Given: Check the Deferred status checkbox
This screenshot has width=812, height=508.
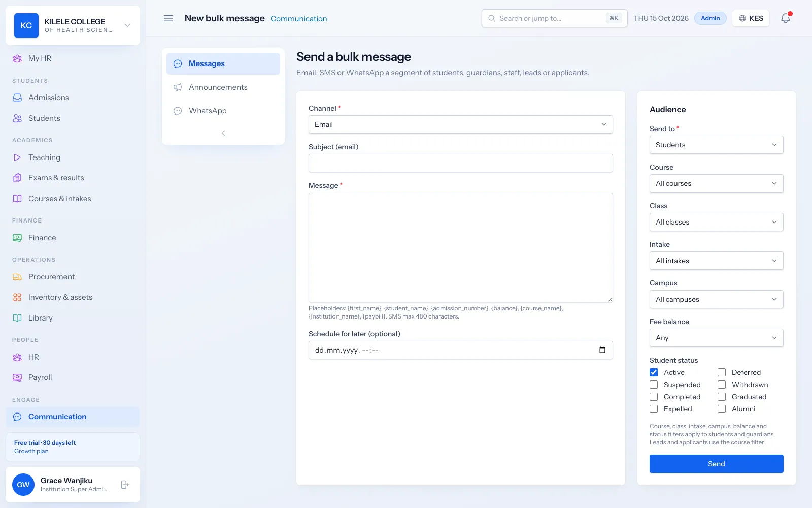Looking at the screenshot, I should tap(722, 372).
